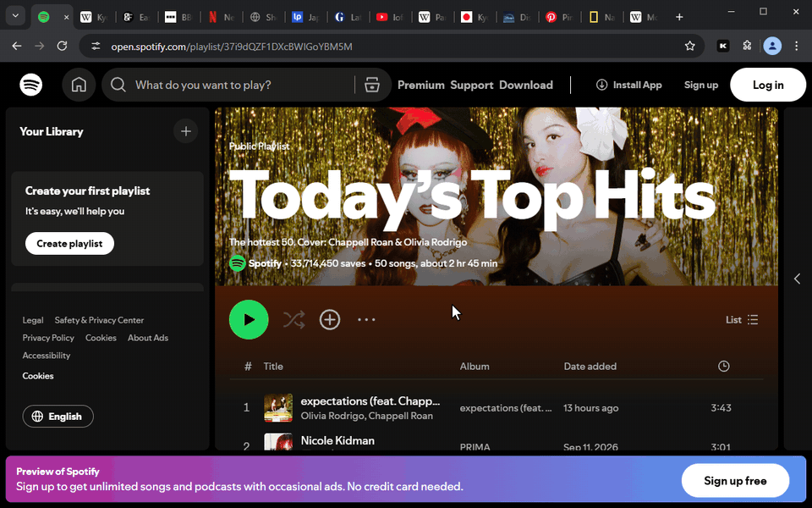The width and height of the screenshot is (812, 508).
Task: Go to Spotify Home via house icon
Action: 79,85
